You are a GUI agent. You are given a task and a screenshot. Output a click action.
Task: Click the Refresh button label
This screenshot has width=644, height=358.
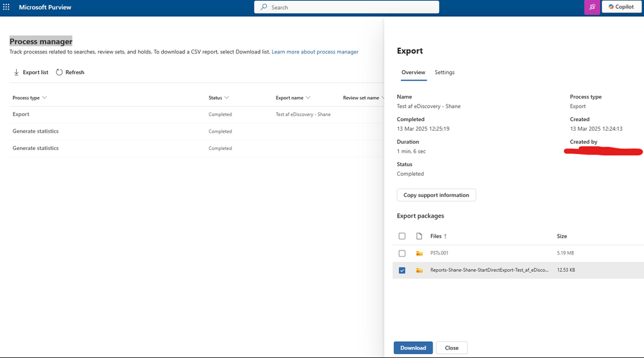75,72
